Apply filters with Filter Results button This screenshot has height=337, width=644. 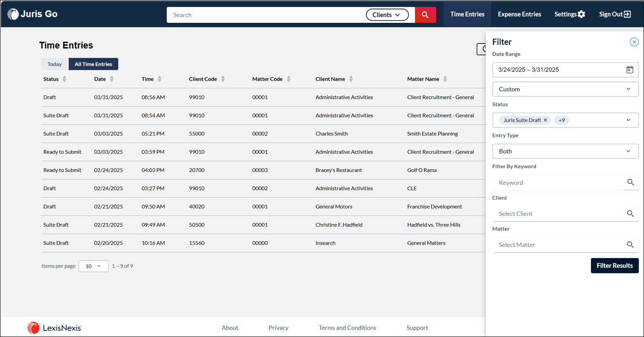[x=614, y=265]
